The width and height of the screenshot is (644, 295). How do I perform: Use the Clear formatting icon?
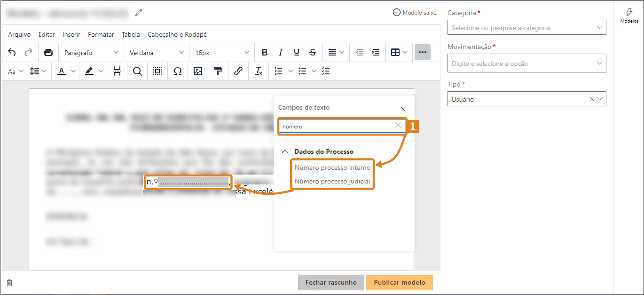[x=258, y=71]
